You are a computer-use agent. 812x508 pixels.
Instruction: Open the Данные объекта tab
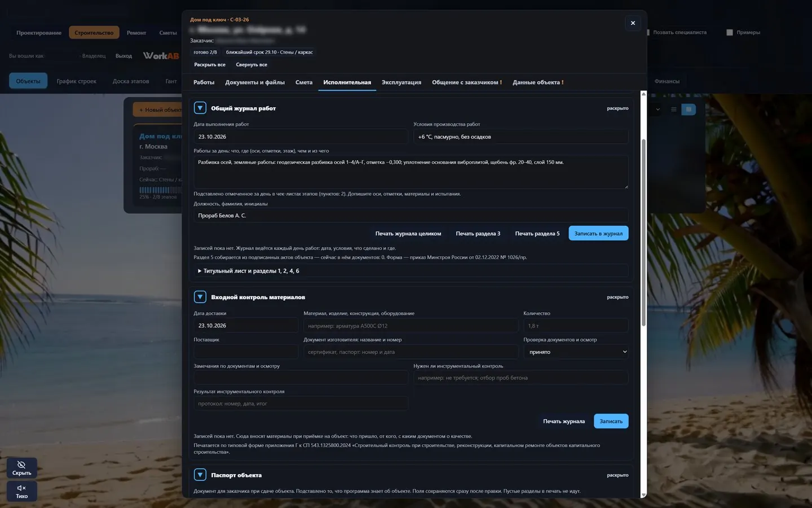[537, 82]
